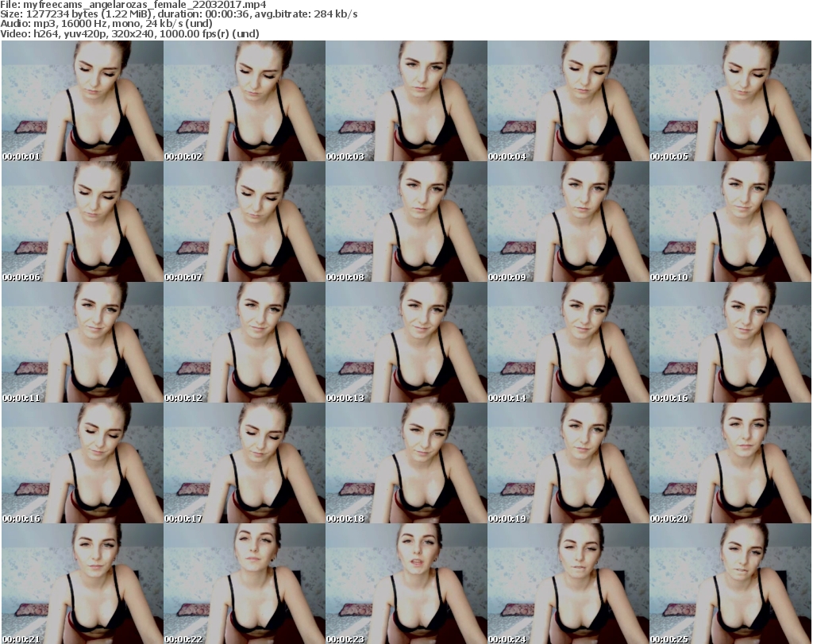Open the thumbnail stamped 00:00:09
The image size is (813, 644).
point(568,222)
